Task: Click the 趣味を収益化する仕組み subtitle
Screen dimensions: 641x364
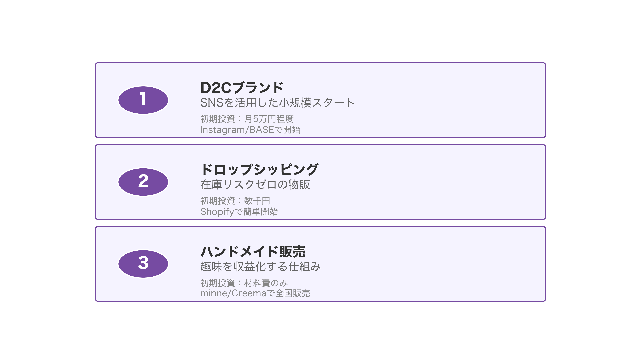Action: 260,267
